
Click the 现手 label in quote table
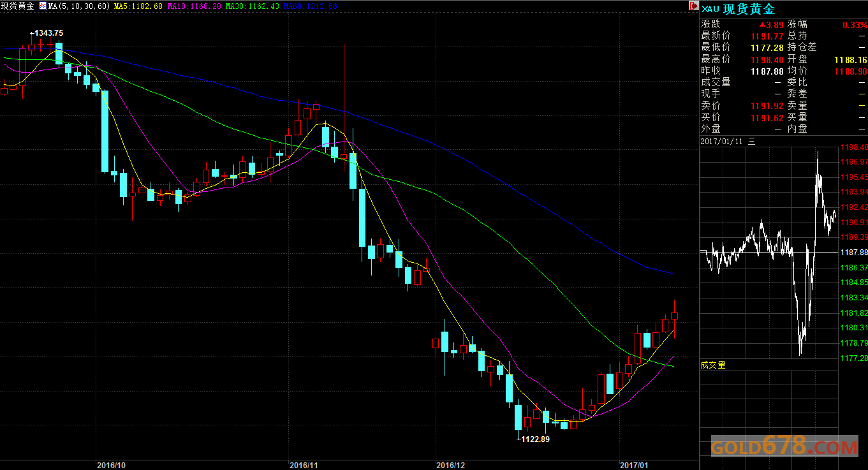point(711,94)
